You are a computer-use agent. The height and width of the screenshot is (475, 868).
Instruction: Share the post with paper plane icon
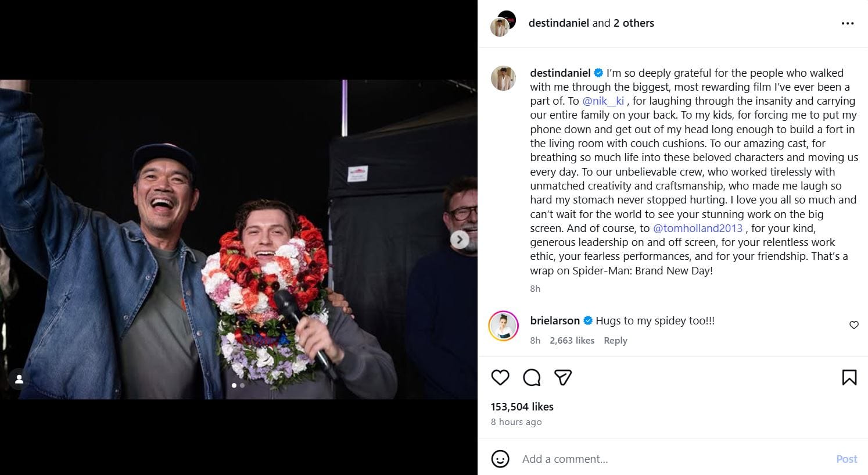(x=563, y=377)
